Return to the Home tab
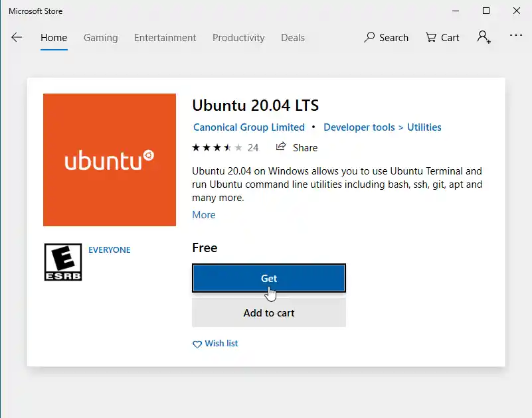This screenshot has height=418, width=532. click(54, 38)
